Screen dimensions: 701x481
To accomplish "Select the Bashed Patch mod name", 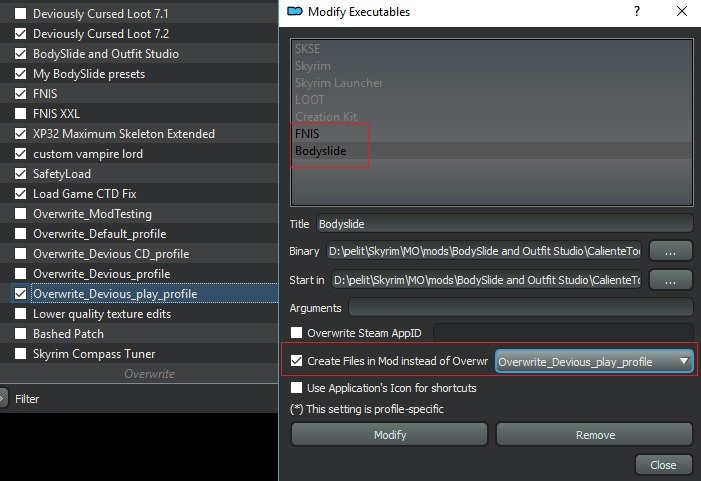I will click(x=68, y=333).
